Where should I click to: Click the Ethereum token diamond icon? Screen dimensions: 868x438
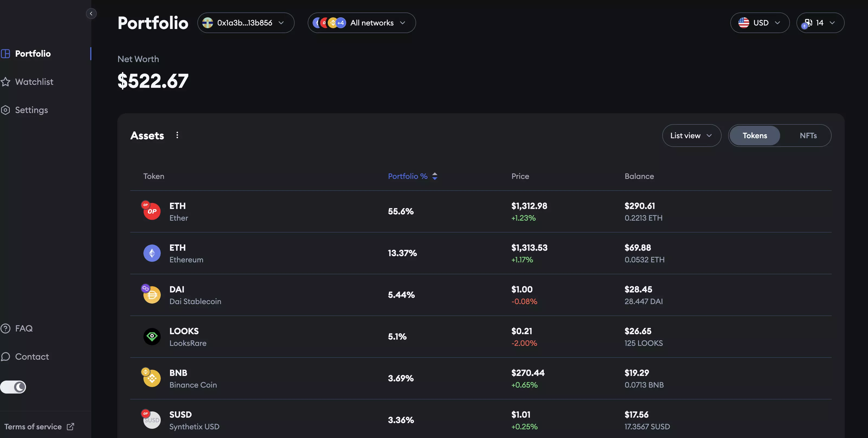click(152, 253)
